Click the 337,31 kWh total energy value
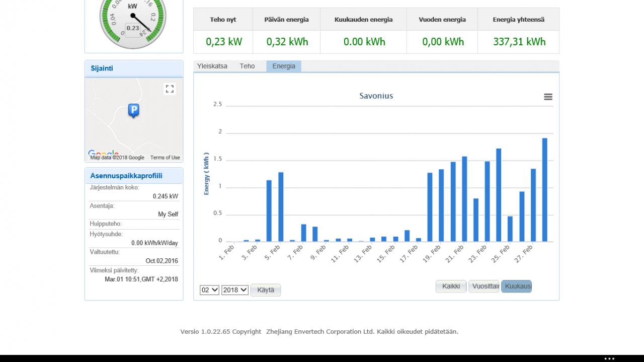The image size is (644, 362). tap(519, 42)
